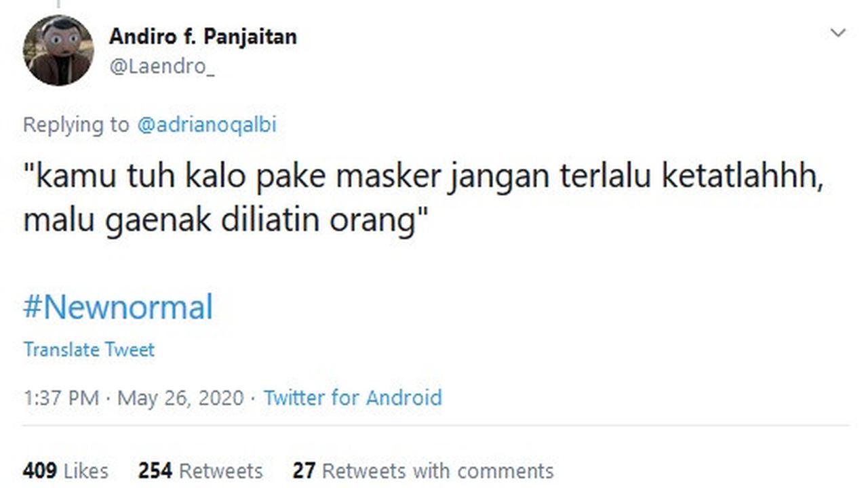Viewport: 868px width, 488px height.
Task: Click the 1:37 PM May 26, 2020 timestamp
Action: point(133,397)
